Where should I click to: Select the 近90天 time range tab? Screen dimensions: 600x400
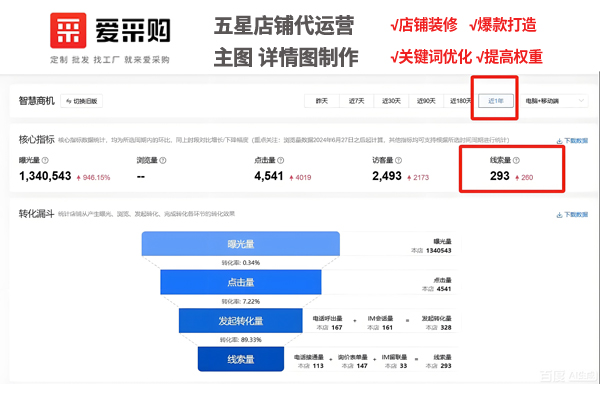426,101
